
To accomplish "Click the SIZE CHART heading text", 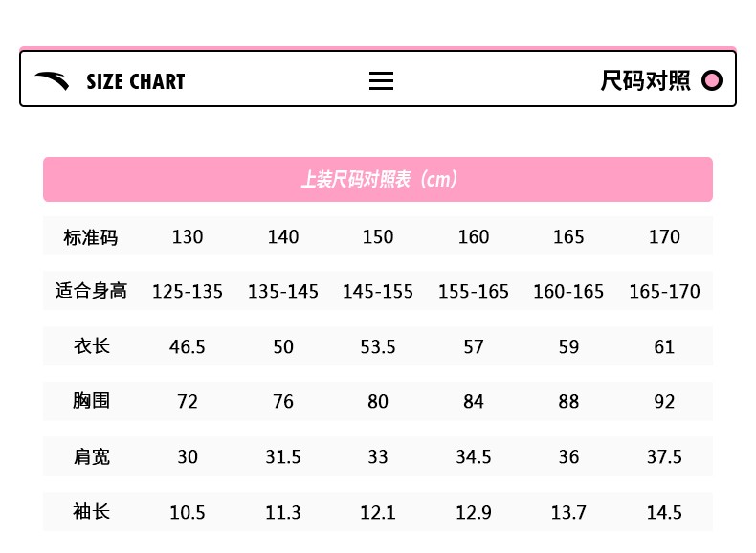I will (136, 81).
